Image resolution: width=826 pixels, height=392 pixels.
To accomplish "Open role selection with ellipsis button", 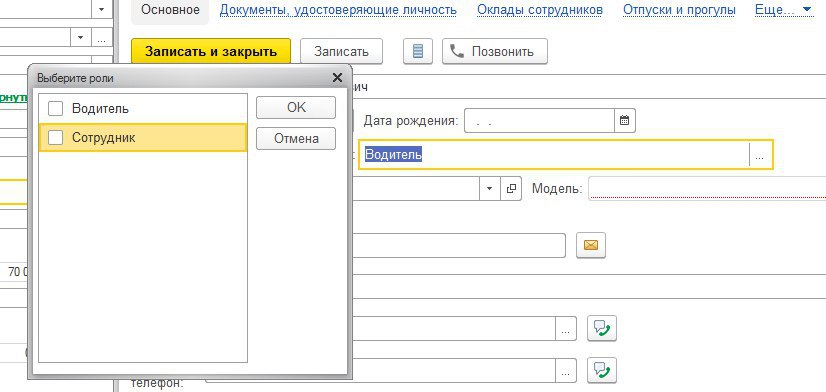I will 760,155.
